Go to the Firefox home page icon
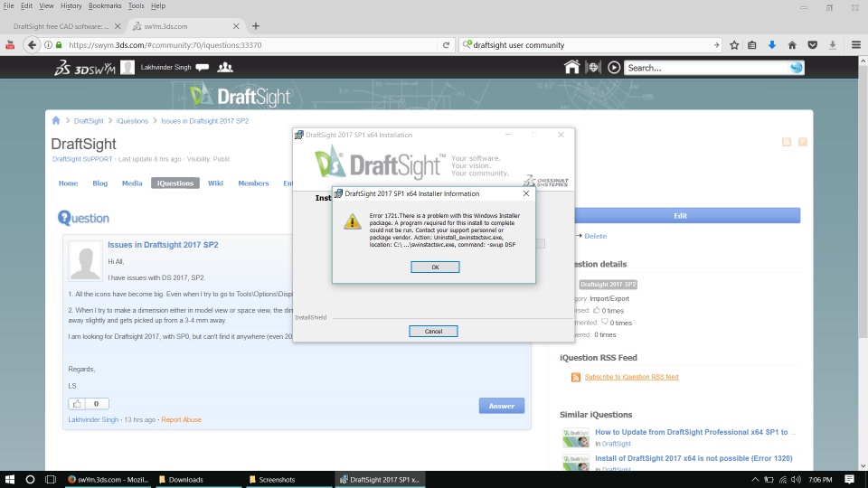 (792, 45)
